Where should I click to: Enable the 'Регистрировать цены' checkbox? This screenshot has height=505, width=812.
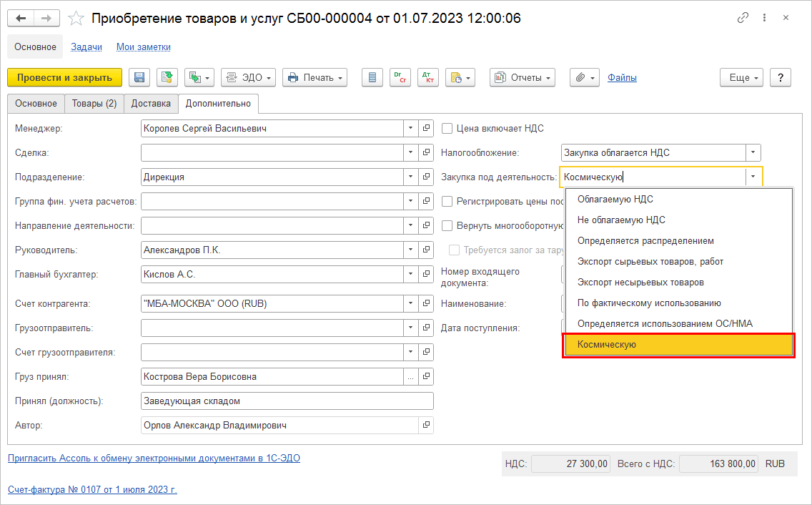click(x=447, y=202)
